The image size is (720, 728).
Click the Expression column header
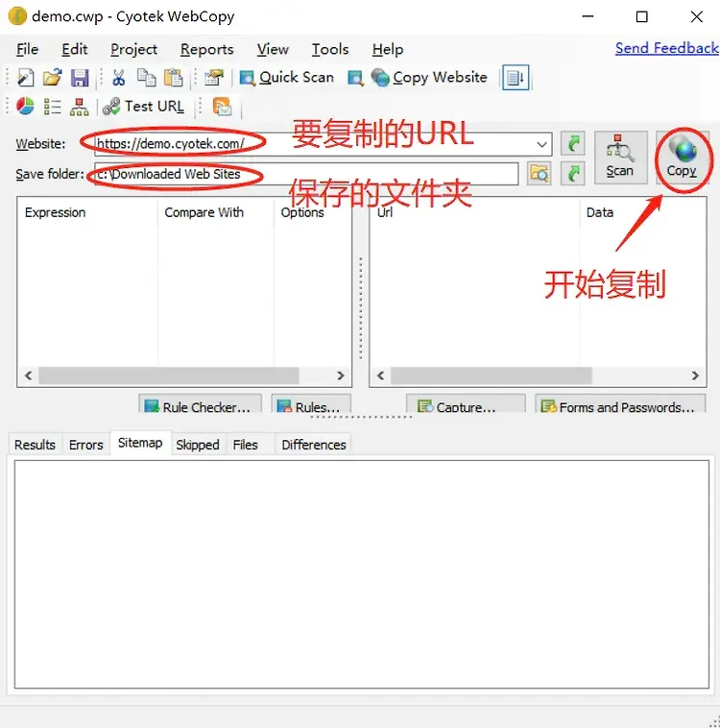tap(87, 212)
